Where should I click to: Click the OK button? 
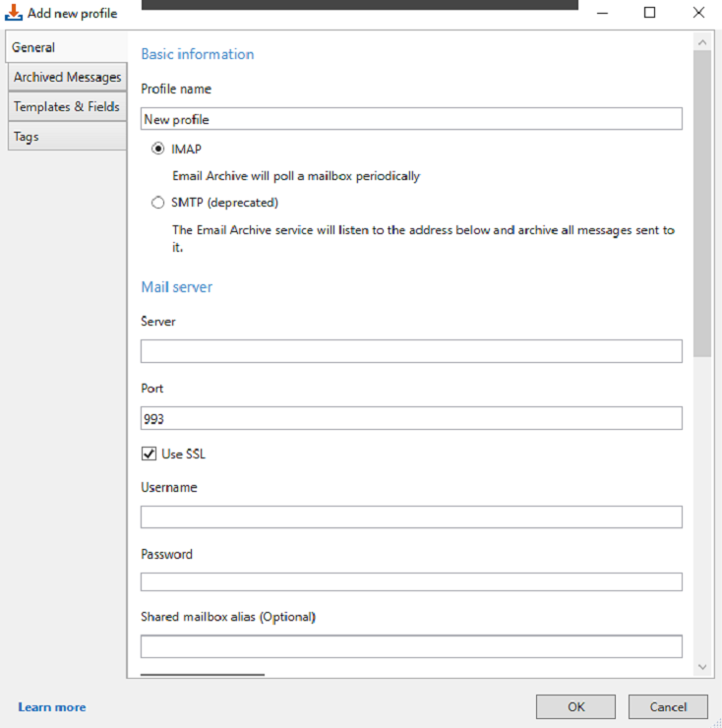click(575, 706)
